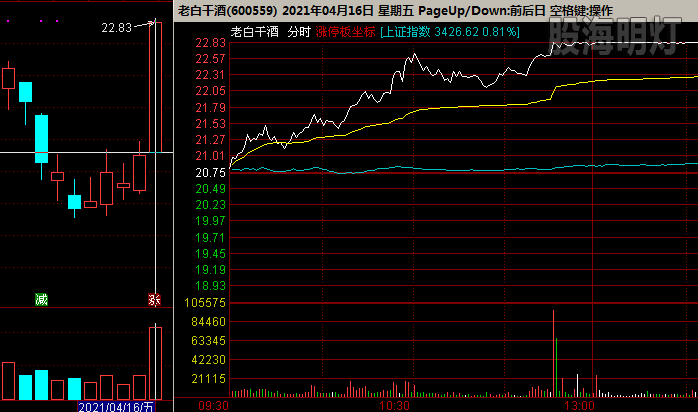The height and width of the screenshot is (412, 698).
Task: Click the green 19.45 price axis value
Action: (211, 254)
